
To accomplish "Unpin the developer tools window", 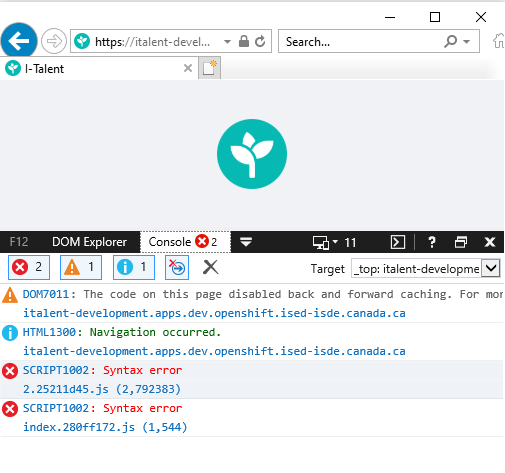I will (x=461, y=242).
